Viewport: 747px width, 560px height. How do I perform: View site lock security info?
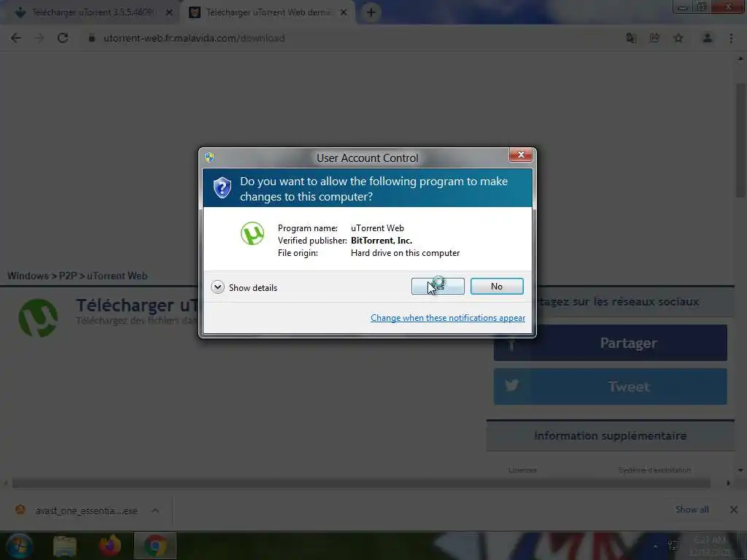click(x=91, y=38)
